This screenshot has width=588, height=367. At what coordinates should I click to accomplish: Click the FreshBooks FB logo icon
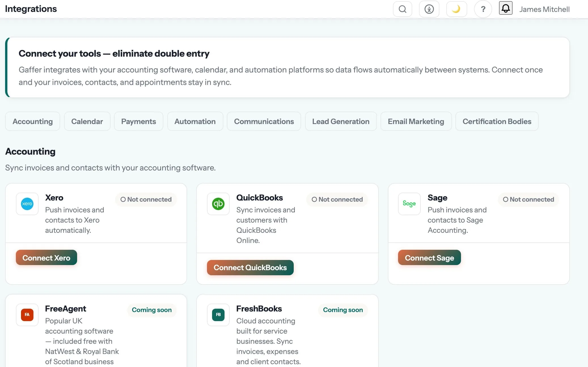coord(218,315)
